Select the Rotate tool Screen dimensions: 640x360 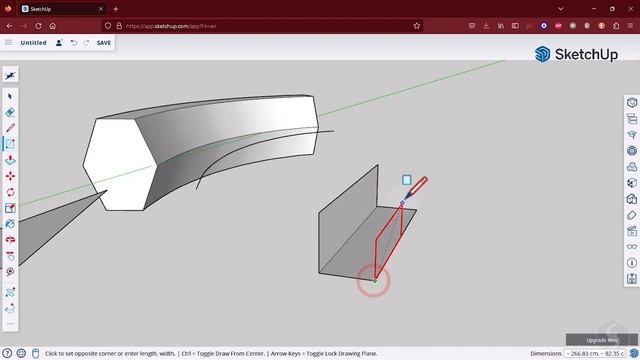(10, 192)
